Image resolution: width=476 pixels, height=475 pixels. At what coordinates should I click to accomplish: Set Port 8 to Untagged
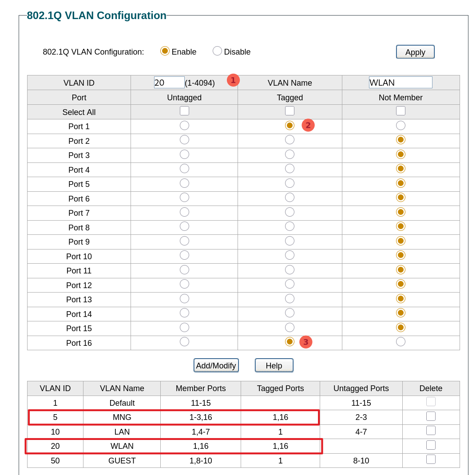[x=184, y=226]
